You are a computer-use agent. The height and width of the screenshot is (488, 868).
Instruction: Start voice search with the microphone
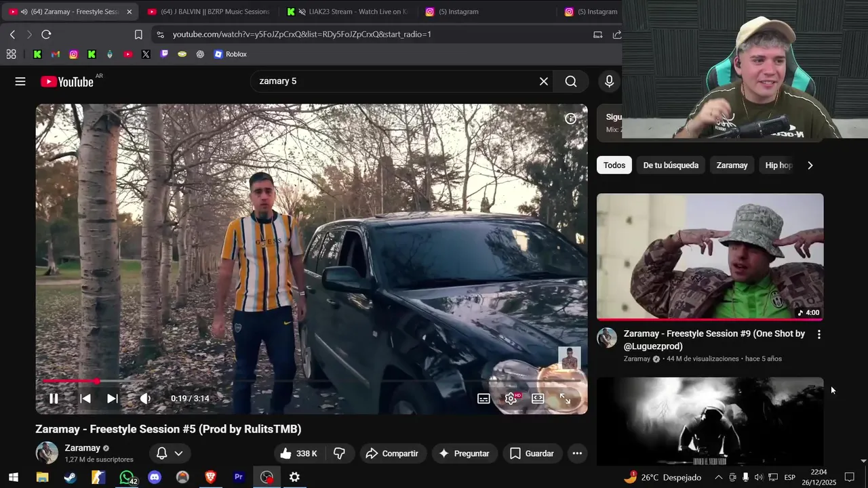(x=609, y=81)
